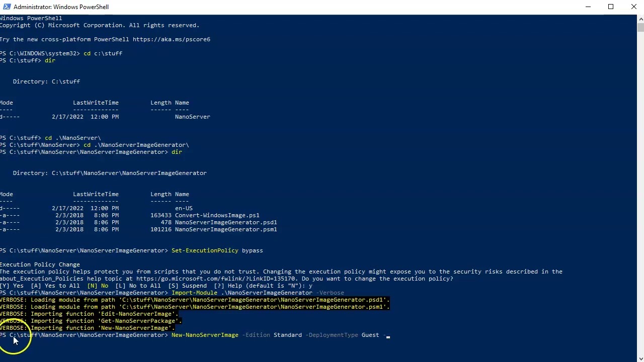Click 'NanoServer' directory name in listing
This screenshot has width=644, height=362.
[192, 117]
